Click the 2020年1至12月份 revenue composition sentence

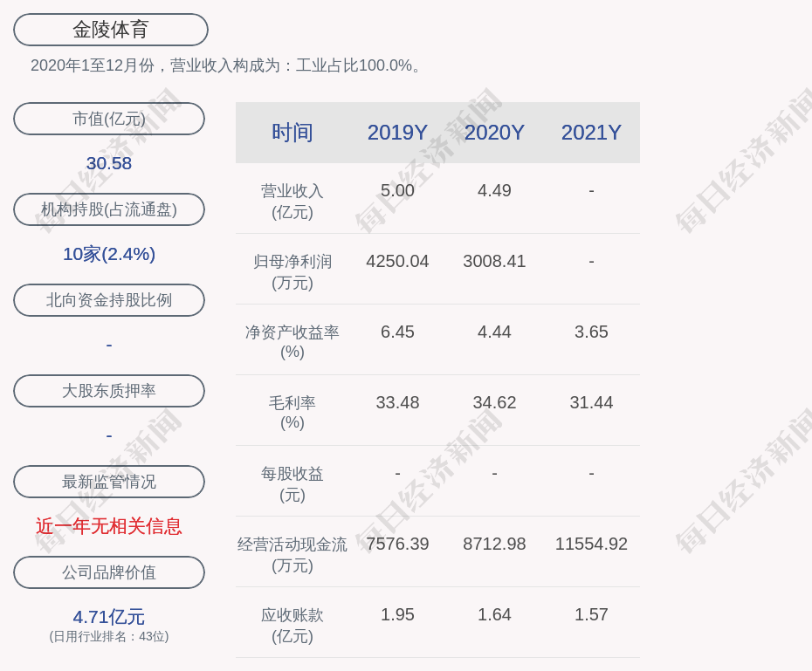(228, 65)
